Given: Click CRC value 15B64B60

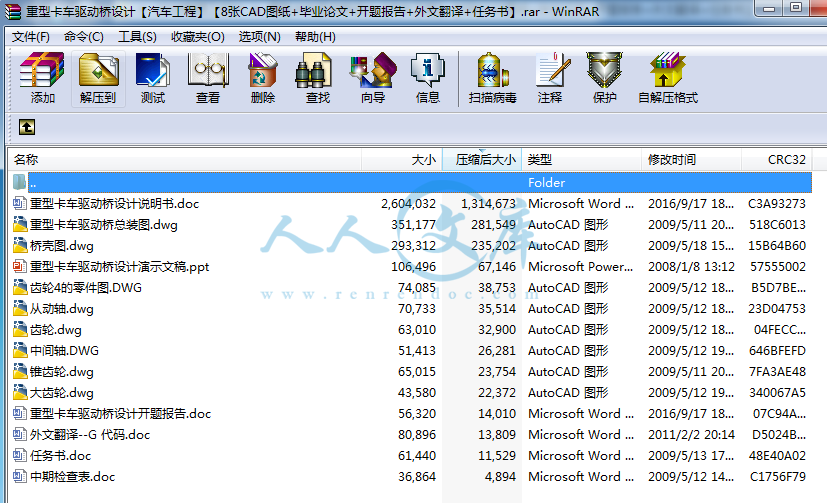Looking at the screenshot, I should click(x=777, y=246).
